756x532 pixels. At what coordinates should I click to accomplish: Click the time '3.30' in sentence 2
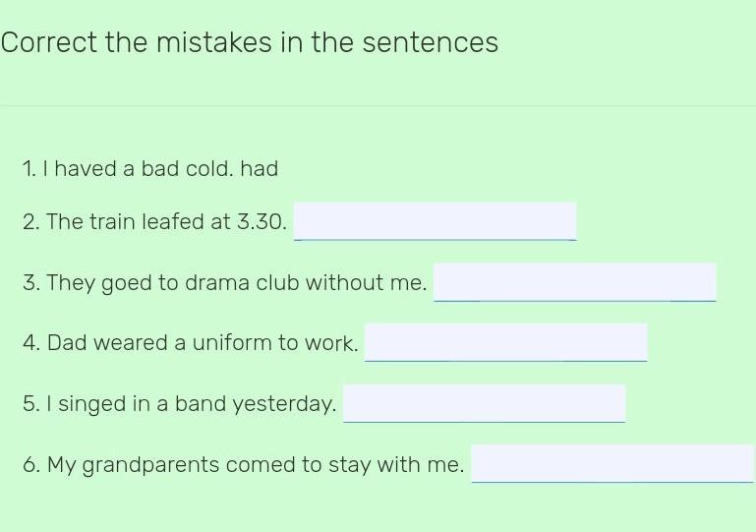coord(259,222)
